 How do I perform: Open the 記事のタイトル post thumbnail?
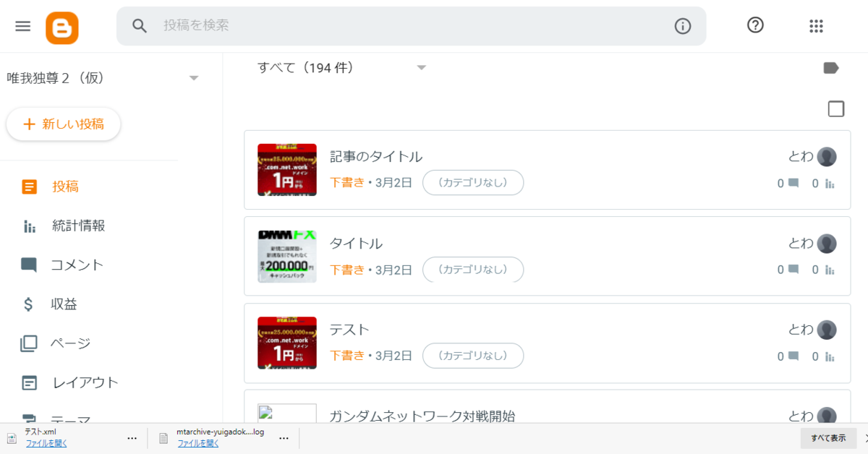click(287, 170)
